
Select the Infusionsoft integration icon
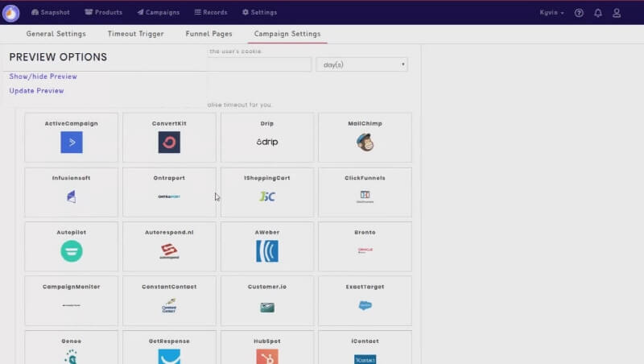pyautogui.click(x=72, y=196)
